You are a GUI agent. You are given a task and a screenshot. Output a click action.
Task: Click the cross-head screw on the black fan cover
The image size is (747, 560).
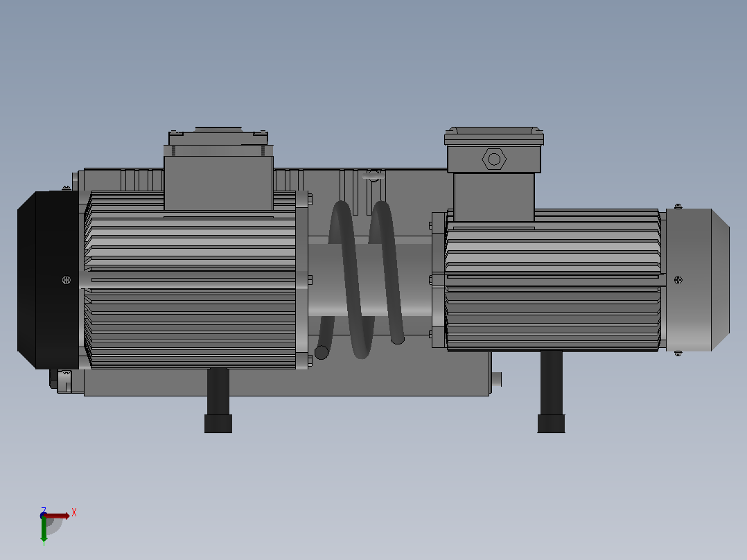(x=67, y=280)
